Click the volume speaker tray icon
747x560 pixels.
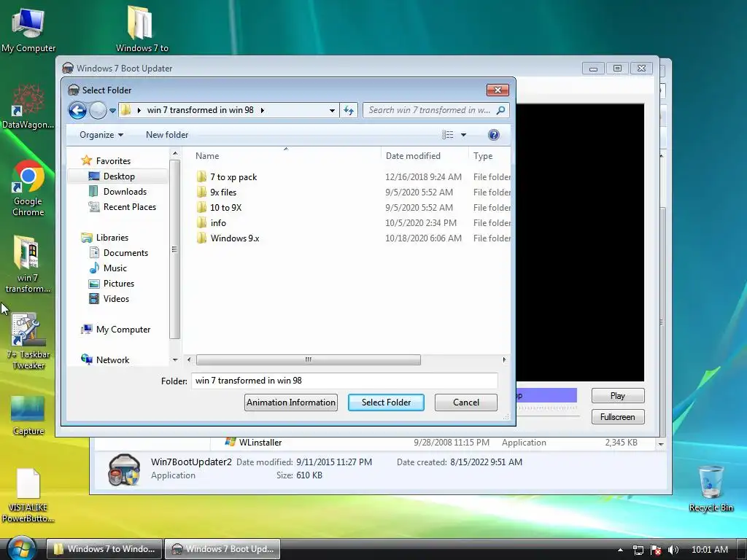click(673, 550)
